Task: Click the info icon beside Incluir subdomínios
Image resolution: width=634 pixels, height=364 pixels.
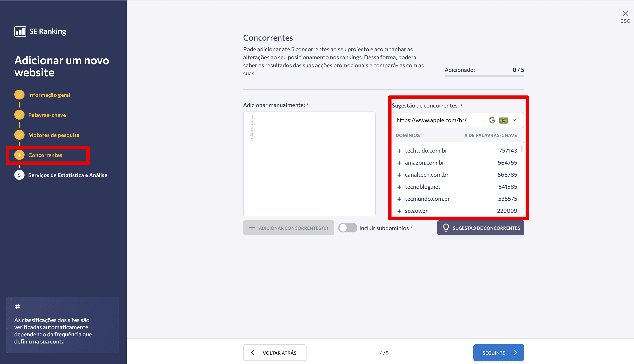Action: (412, 227)
